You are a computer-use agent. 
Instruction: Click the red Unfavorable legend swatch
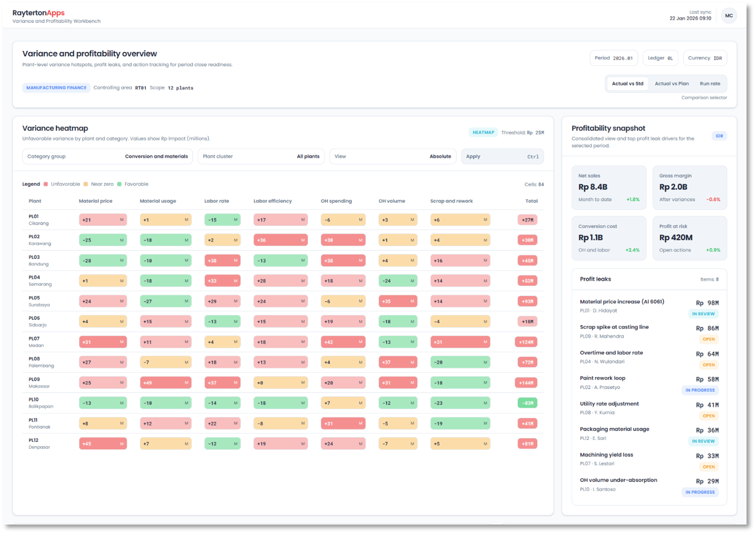[46, 184]
